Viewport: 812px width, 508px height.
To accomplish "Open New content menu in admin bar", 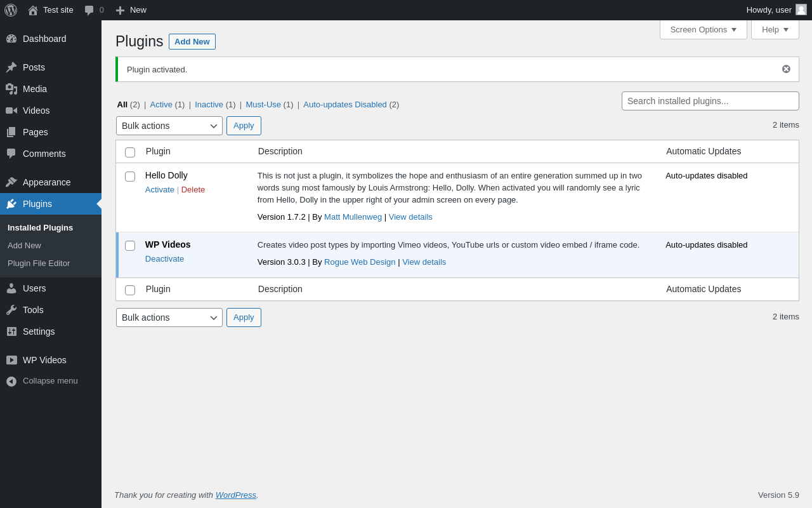I will click(131, 10).
